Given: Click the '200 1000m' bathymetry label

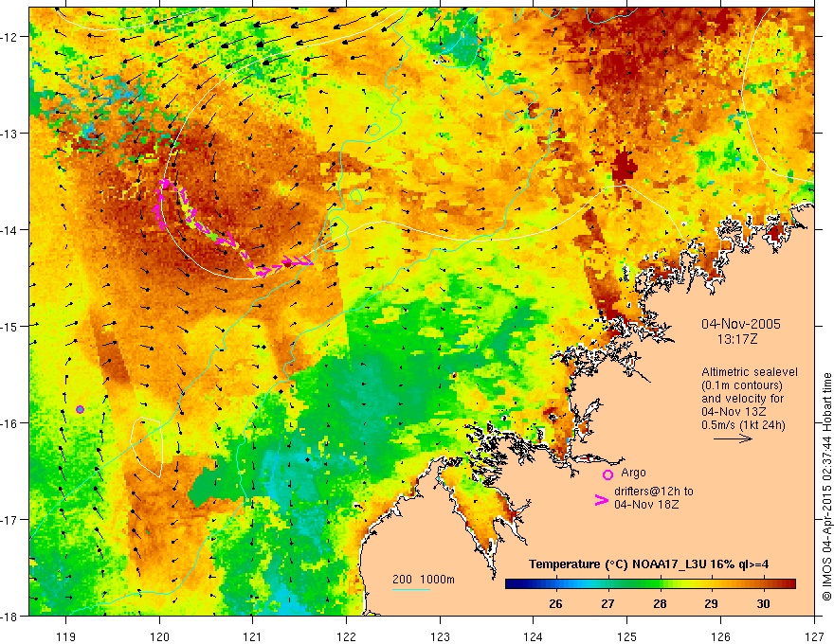Looking at the screenshot, I should pyautogui.click(x=424, y=580).
